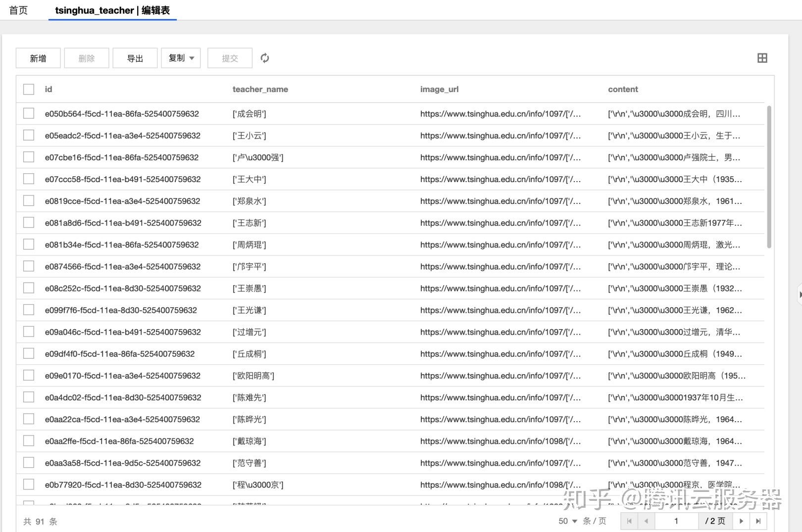The image size is (802, 532).
Task: Check the row for 成会明
Action: point(29,113)
